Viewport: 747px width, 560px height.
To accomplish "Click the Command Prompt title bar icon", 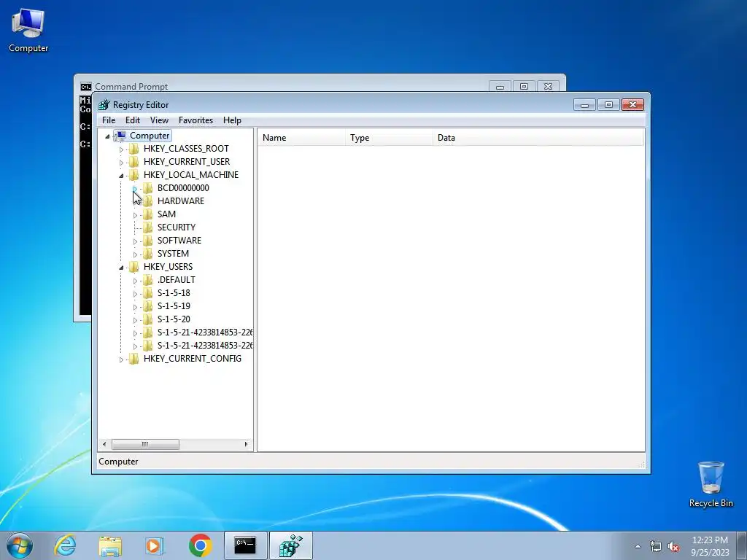I will [x=86, y=87].
